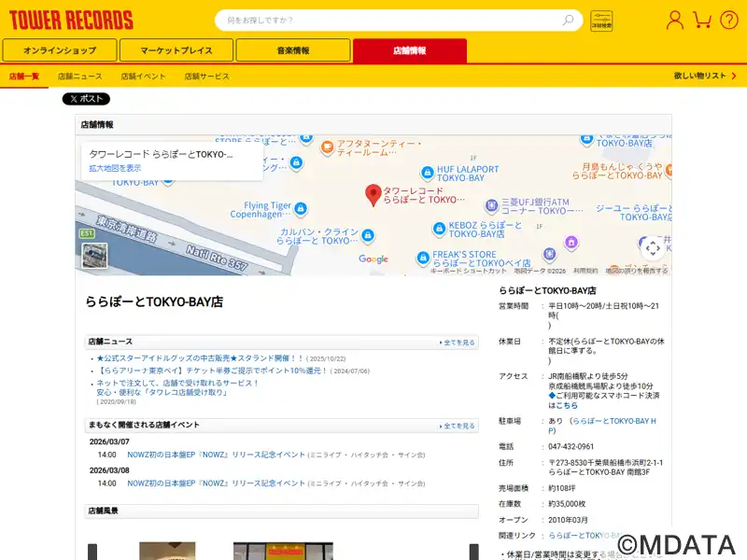The width and height of the screenshot is (747, 560).
Task: Open the second store scenery photo
Action: tap(283, 551)
